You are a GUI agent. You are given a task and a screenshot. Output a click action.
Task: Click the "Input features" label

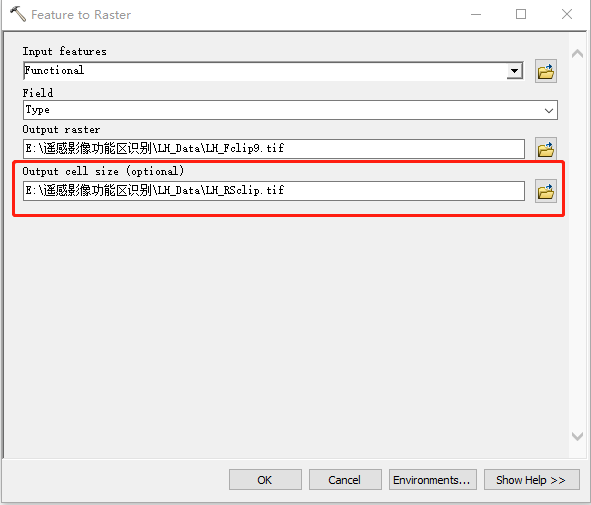tap(64, 51)
